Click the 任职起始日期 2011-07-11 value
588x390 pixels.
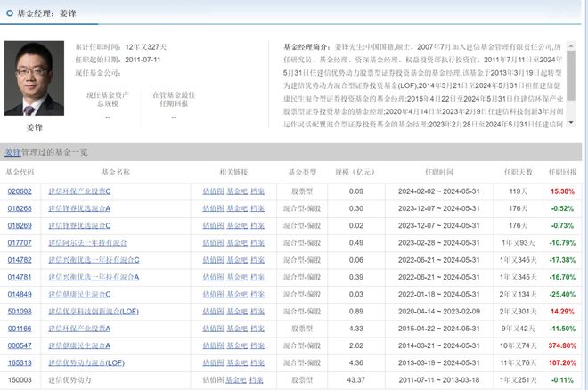pos(143,60)
